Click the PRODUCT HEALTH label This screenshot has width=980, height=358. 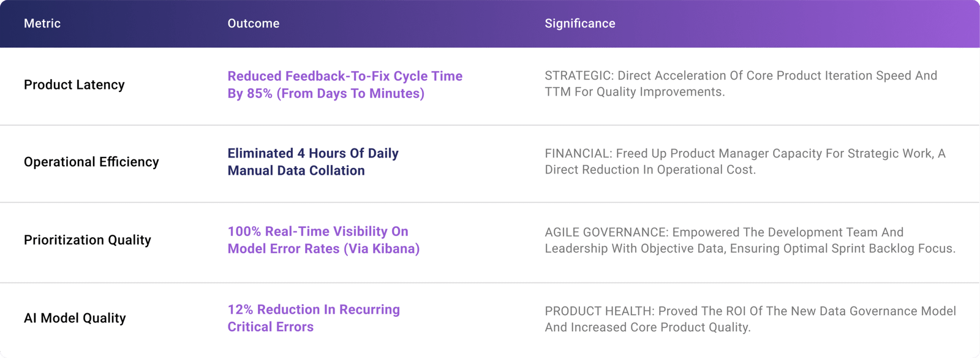(x=599, y=311)
